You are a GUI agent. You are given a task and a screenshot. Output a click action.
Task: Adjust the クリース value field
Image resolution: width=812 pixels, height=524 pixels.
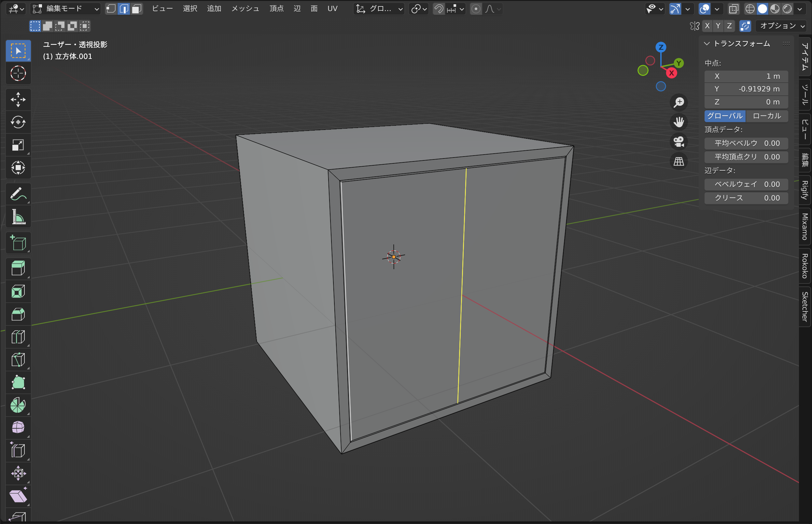point(746,198)
